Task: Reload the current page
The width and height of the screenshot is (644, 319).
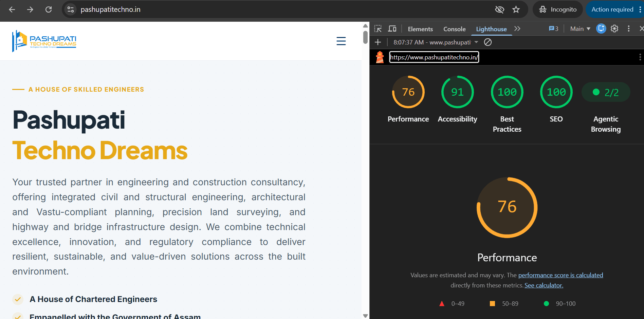Action: tap(49, 10)
